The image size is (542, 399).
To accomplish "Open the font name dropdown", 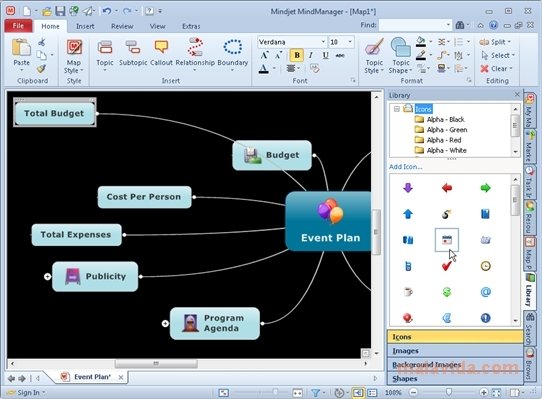I will click(x=323, y=42).
